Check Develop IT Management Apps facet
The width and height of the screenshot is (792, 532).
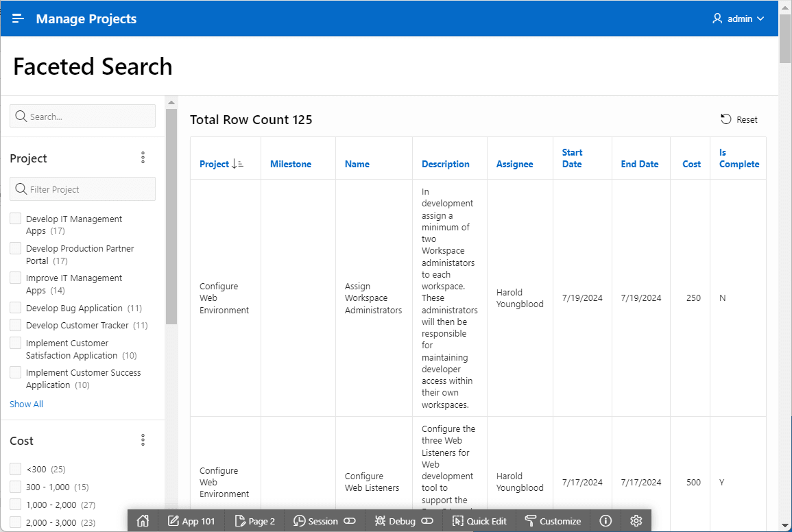click(x=16, y=218)
